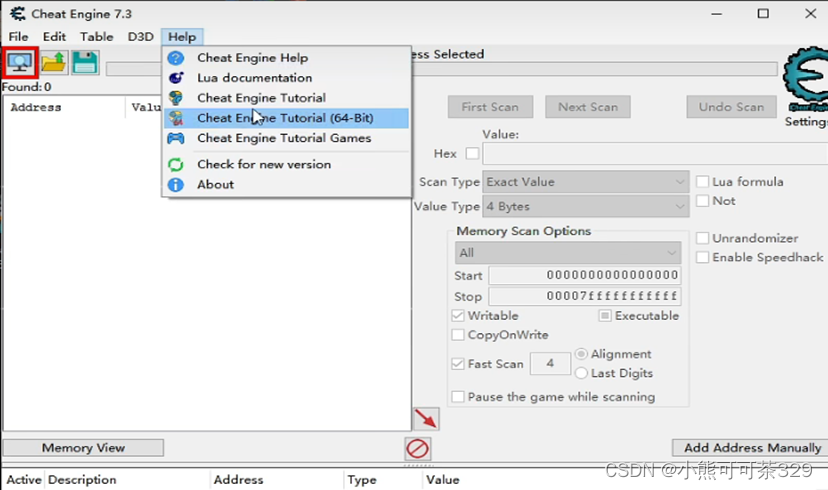This screenshot has width=828, height=490.
Task: Select the Last Digits radio button
Action: [x=581, y=373]
